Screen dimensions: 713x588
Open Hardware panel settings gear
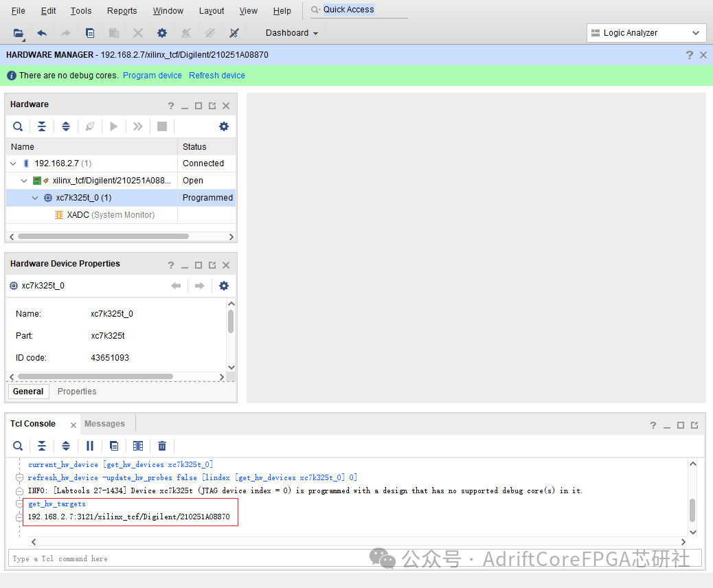pos(224,126)
